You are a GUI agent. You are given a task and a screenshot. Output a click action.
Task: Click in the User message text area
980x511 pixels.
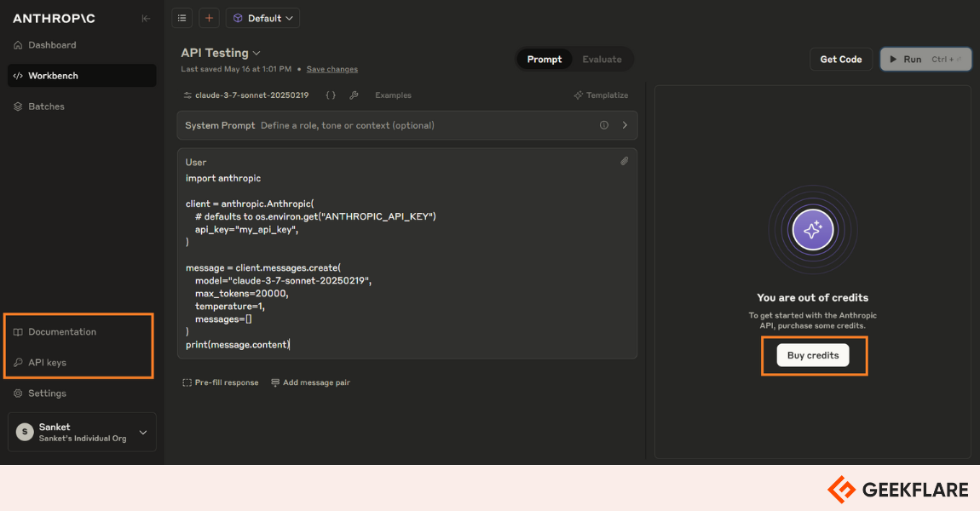pos(407,261)
